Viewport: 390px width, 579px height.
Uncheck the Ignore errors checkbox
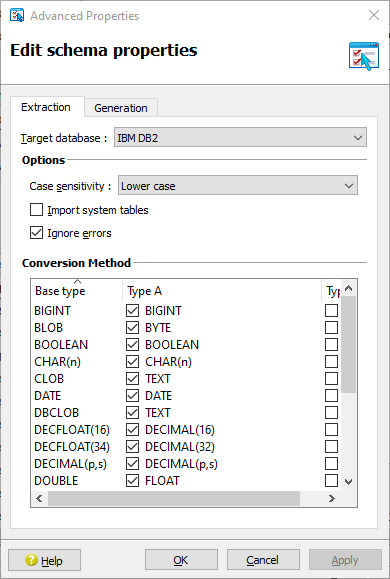pos(36,233)
